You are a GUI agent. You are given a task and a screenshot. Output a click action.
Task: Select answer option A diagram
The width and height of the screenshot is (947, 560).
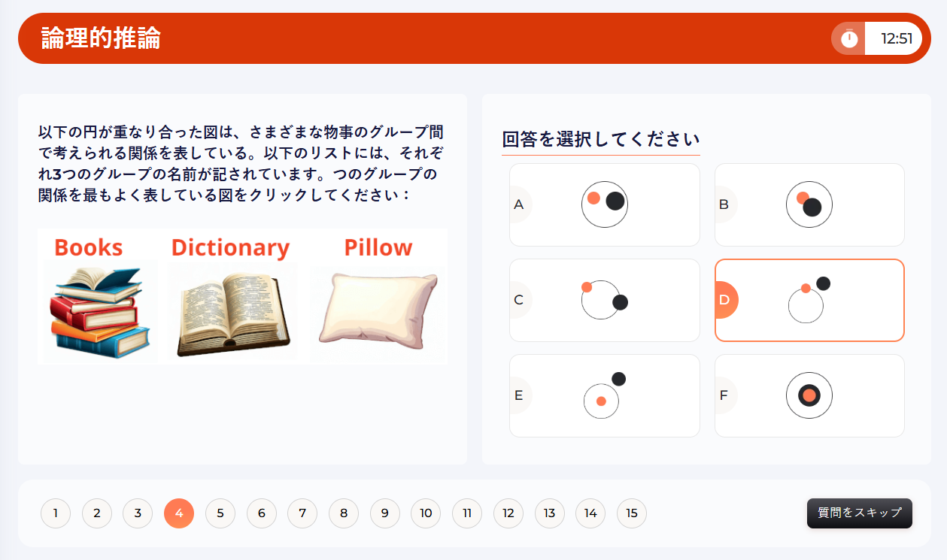coord(605,204)
